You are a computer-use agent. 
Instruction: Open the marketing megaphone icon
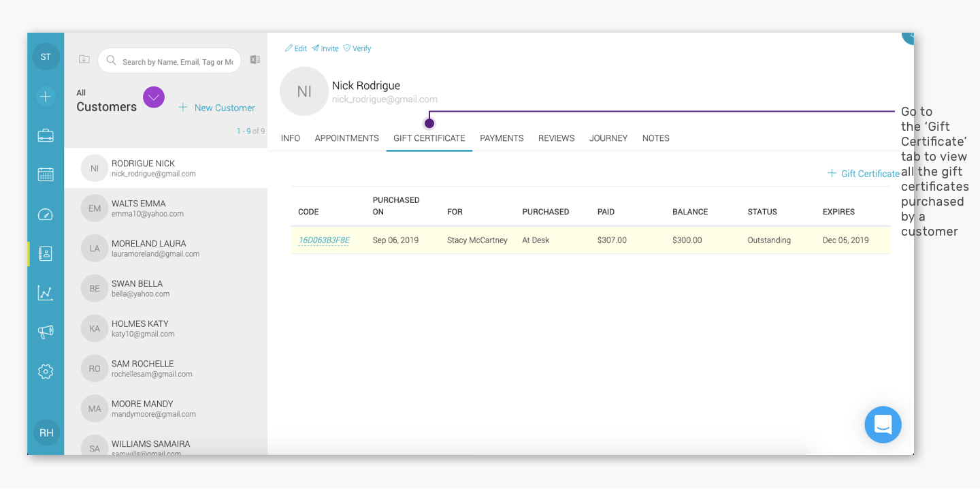[x=46, y=332]
